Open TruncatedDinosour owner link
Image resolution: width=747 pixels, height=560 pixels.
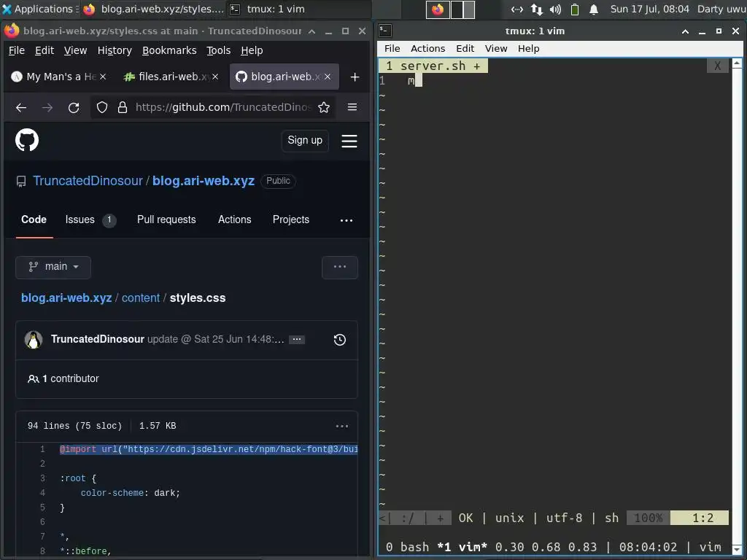click(x=88, y=181)
